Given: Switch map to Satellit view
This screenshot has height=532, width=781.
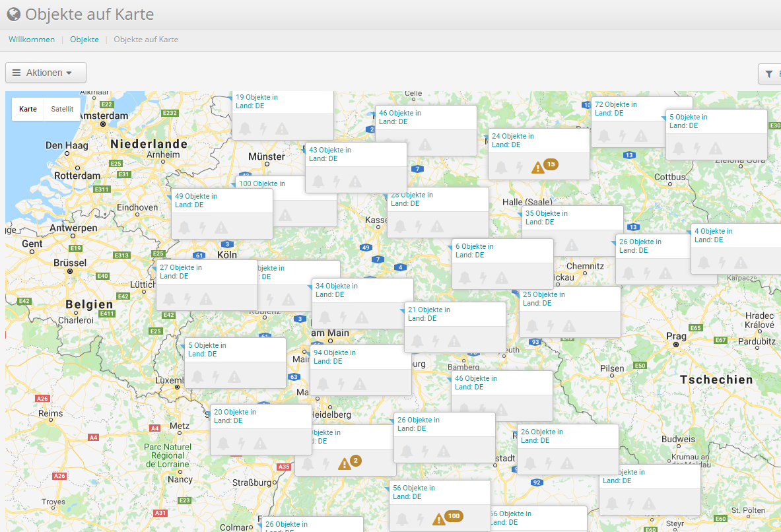Looking at the screenshot, I should [62, 109].
